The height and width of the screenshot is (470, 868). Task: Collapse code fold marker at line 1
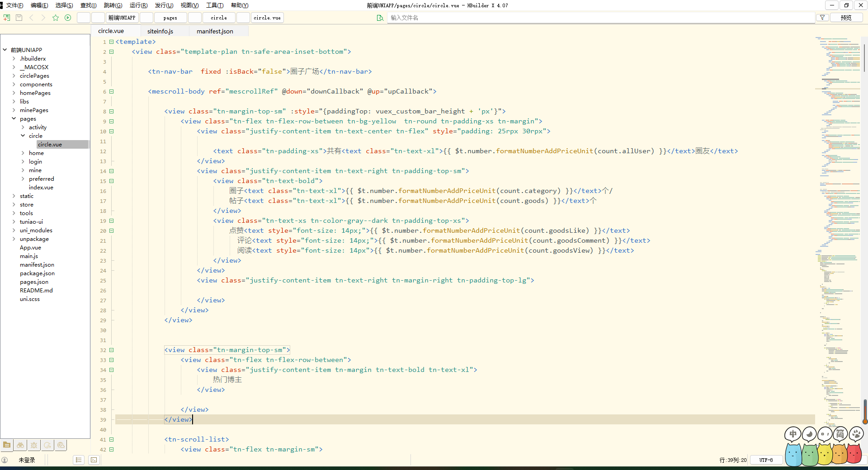(x=111, y=42)
